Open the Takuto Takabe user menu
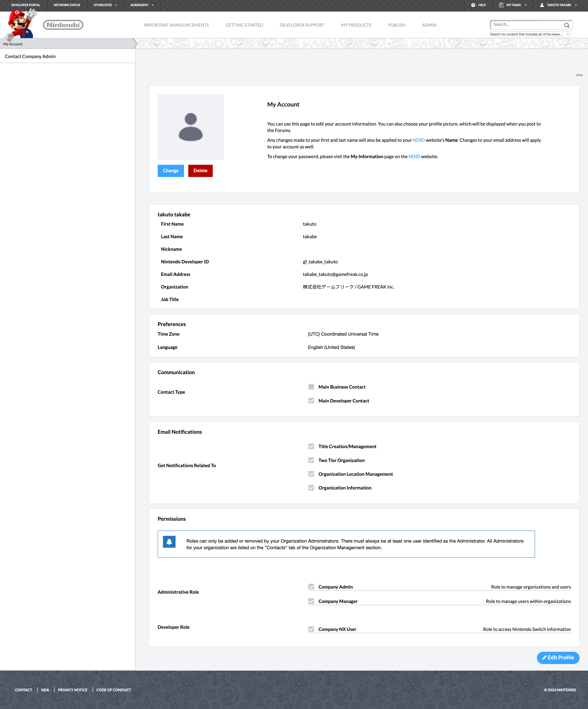Screen dimensions: 588x709 558,5
